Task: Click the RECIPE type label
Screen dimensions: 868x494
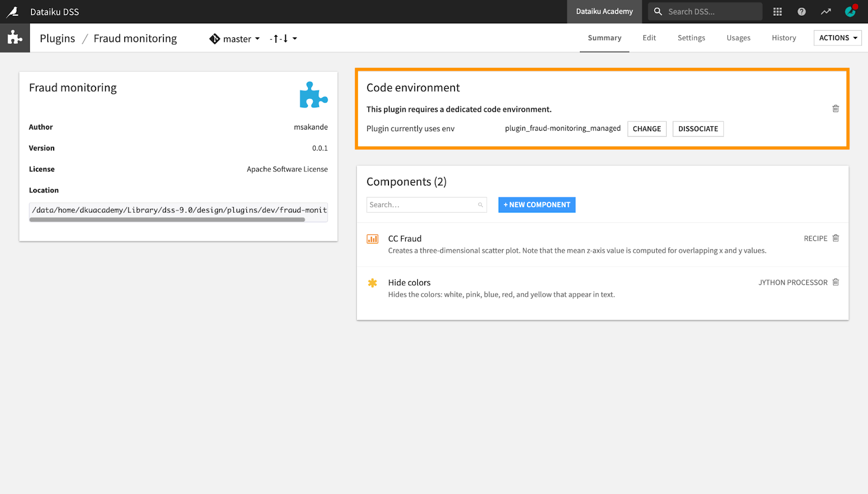Action: click(815, 239)
